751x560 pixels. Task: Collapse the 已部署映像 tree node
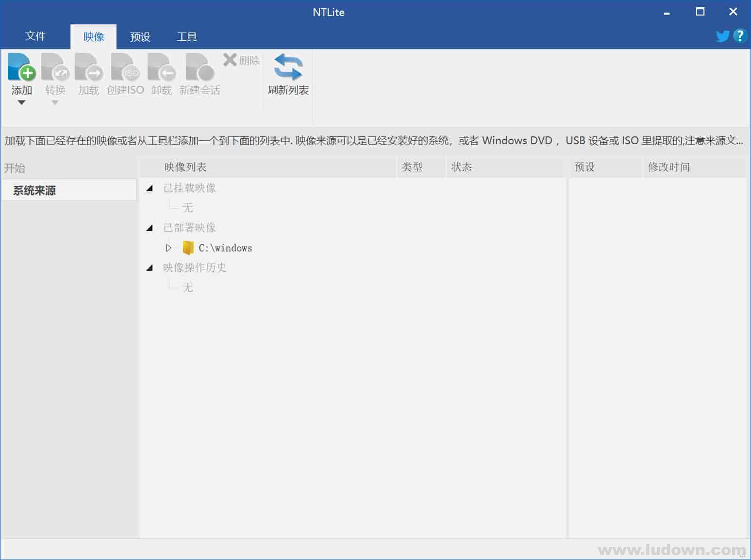click(150, 228)
